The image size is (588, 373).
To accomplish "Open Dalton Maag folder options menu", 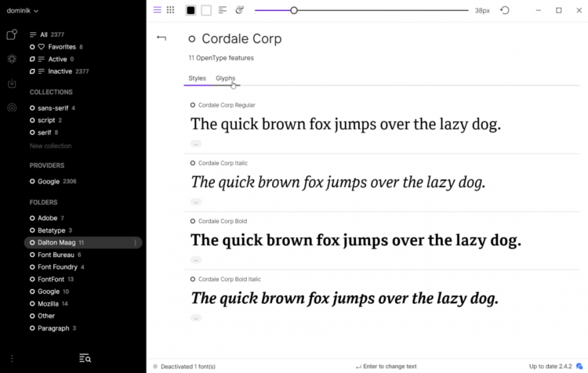I will (x=135, y=243).
